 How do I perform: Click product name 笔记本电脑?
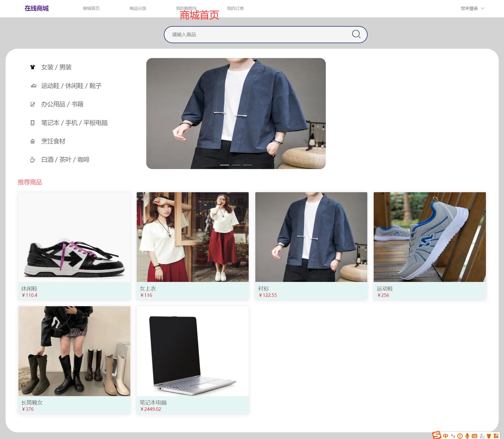153,403
